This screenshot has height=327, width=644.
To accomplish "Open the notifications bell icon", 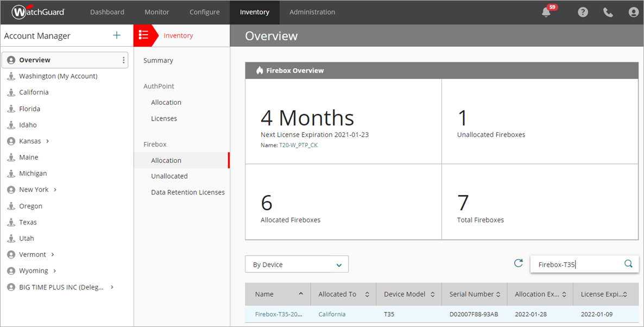I will tap(546, 11).
